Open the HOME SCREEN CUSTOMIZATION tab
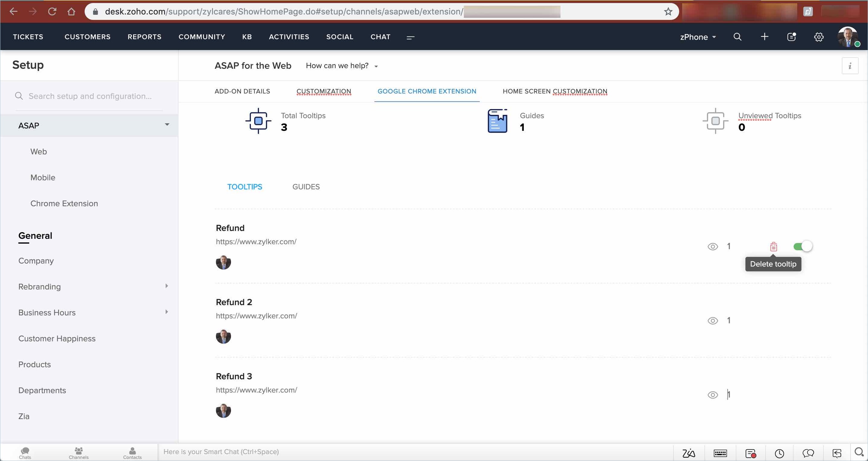This screenshot has width=868, height=461. tap(555, 91)
